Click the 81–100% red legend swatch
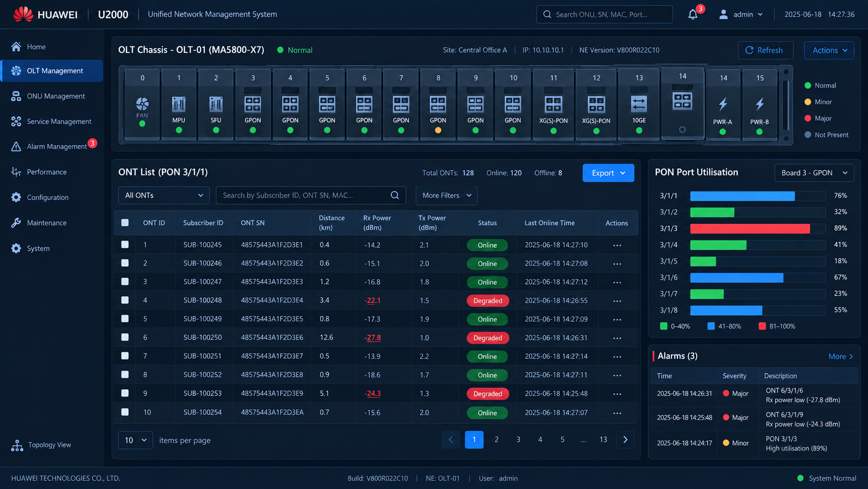 tap(762, 326)
